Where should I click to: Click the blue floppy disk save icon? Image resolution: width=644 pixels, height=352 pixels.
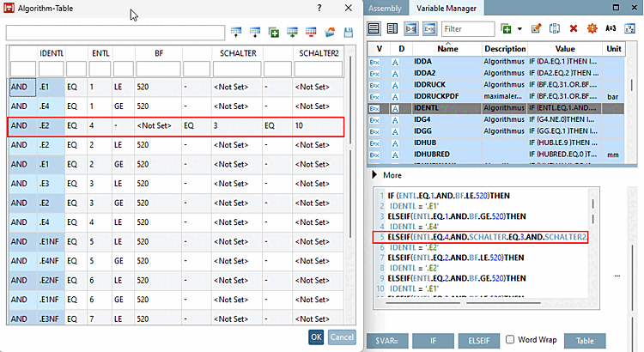click(x=349, y=33)
